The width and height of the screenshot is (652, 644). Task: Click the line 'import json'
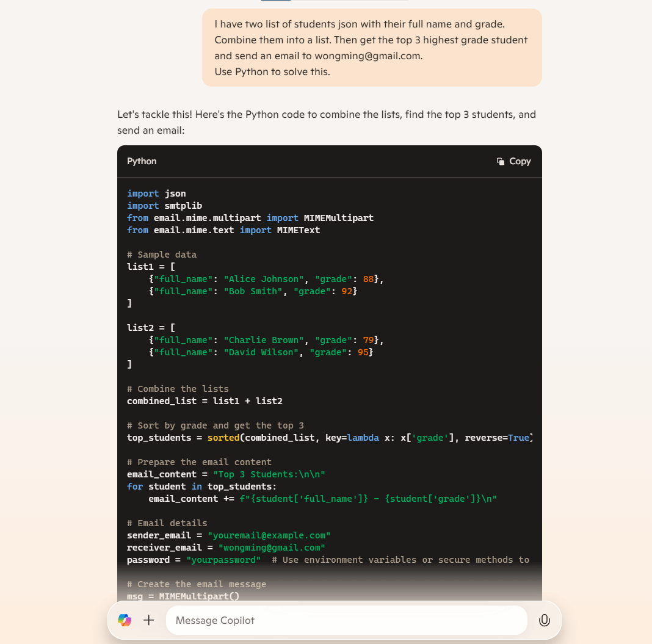pos(156,194)
